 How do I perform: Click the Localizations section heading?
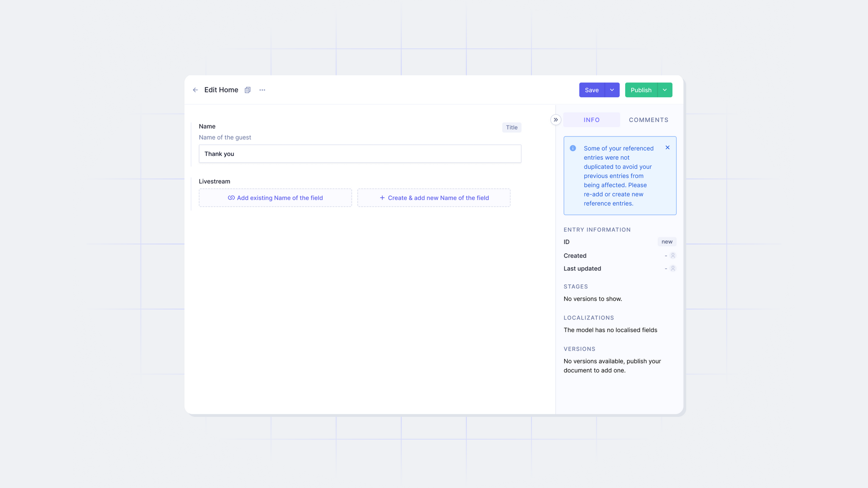pyautogui.click(x=589, y=318)
